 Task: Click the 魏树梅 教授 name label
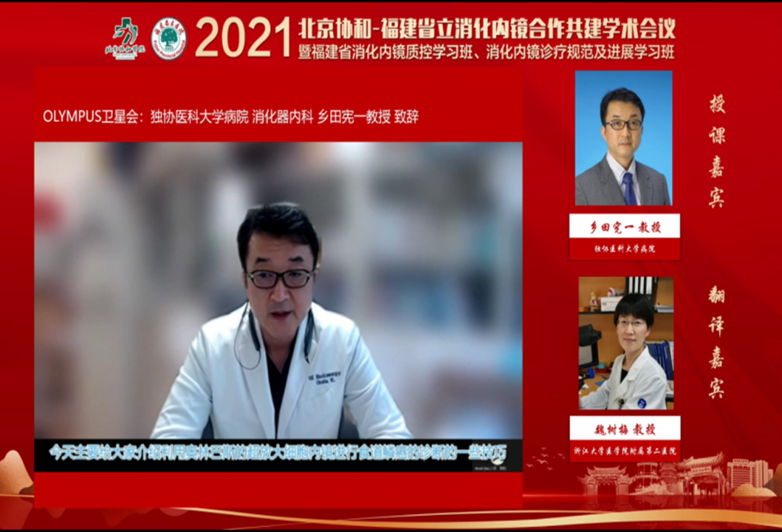(624, 428)
